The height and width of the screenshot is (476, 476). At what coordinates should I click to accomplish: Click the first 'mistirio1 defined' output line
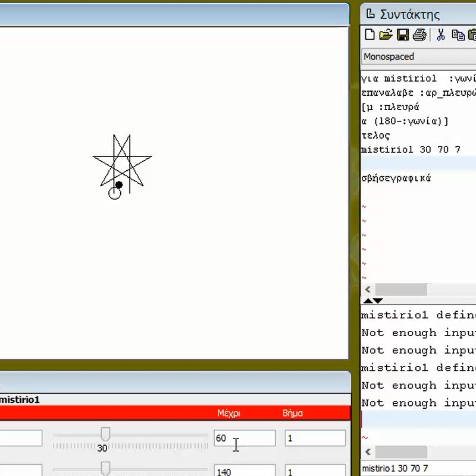pyautogui.click(x=418, y=315)
